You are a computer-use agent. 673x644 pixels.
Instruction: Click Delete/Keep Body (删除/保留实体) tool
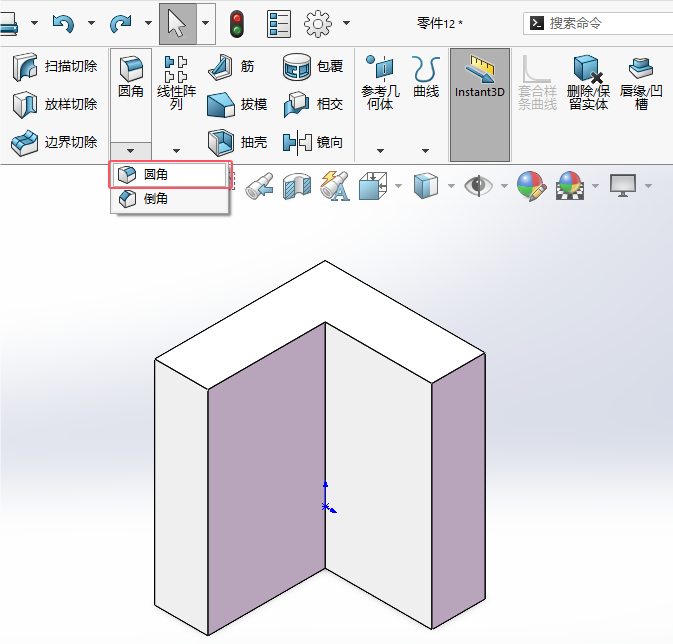click(x=588, y=82)
